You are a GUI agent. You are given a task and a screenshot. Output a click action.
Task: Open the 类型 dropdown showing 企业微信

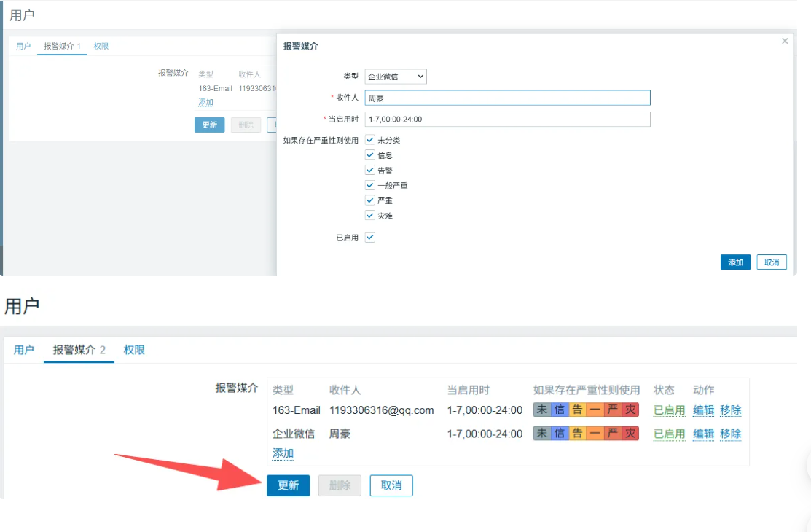click(x=396, y=77)
